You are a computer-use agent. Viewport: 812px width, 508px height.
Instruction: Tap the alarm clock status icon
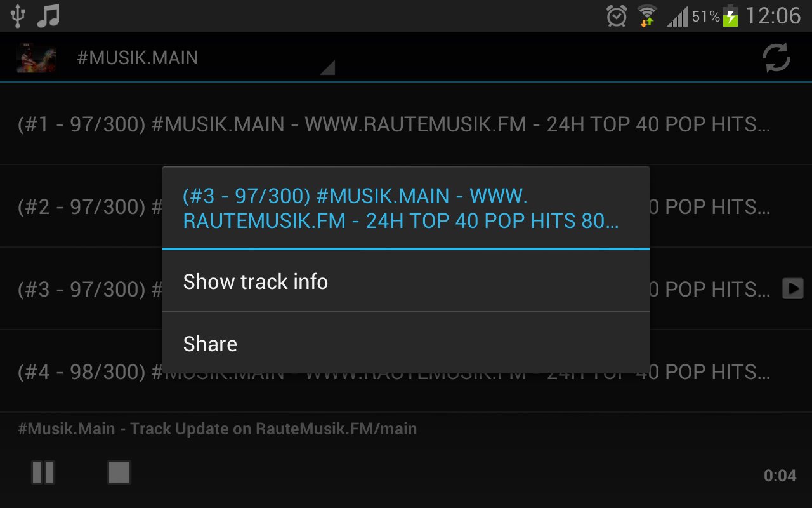point(617,16)
